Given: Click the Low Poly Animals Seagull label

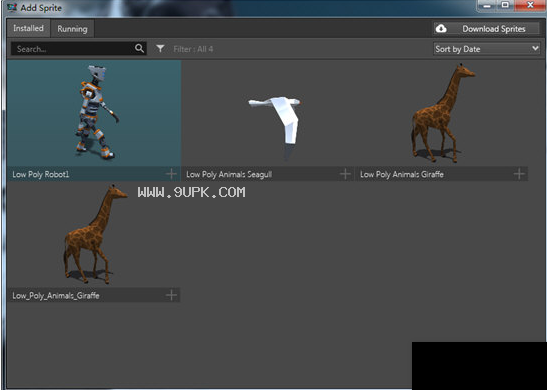Looking at the screenshot, I should pyautogui.click(x=229, y=174).
